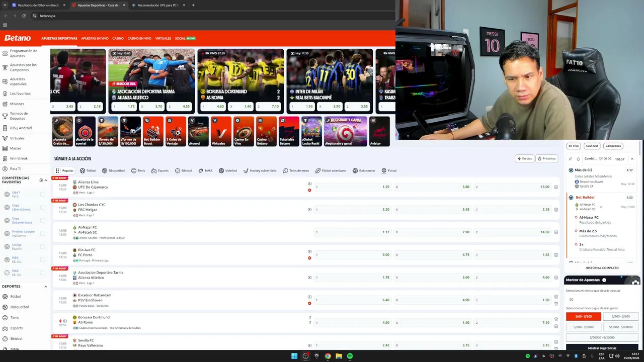
Task: Click the bet amount input showing 30
Action: (x=602, y=299)
